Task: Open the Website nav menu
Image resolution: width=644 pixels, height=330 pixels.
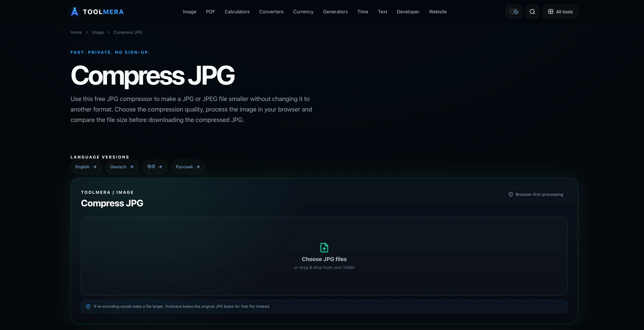Action: 438,12
